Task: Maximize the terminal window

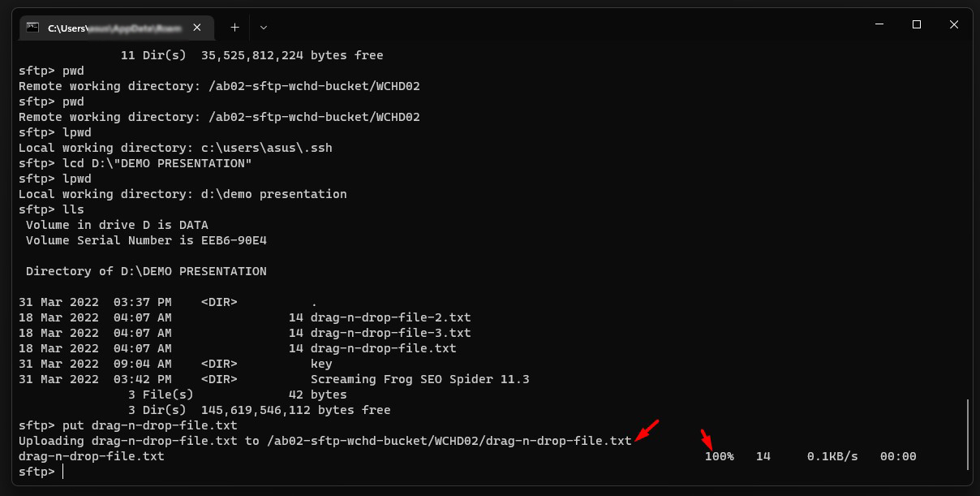Action: point(917,25)
